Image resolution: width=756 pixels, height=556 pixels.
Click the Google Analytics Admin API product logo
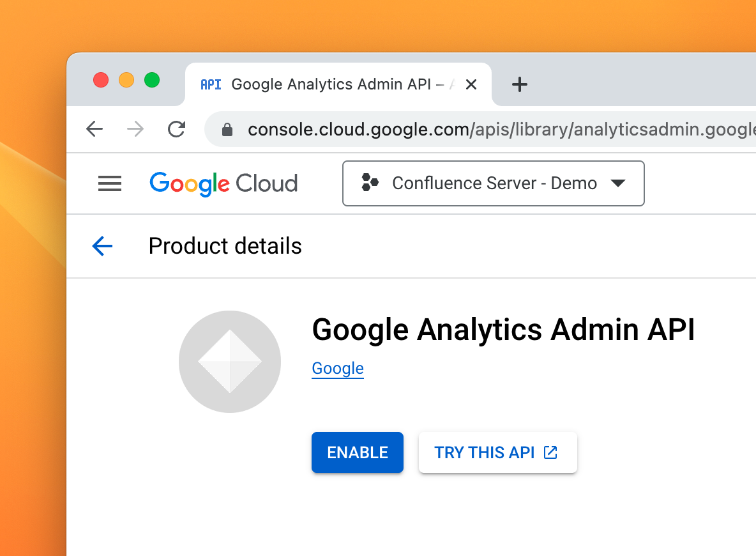click(230, 362)
